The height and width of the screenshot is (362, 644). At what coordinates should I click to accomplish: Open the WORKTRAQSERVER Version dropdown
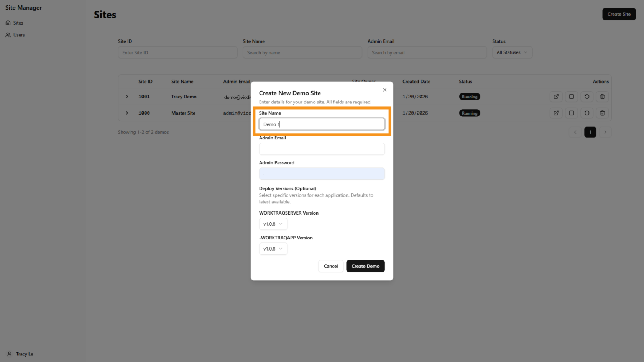click(273, 224)
